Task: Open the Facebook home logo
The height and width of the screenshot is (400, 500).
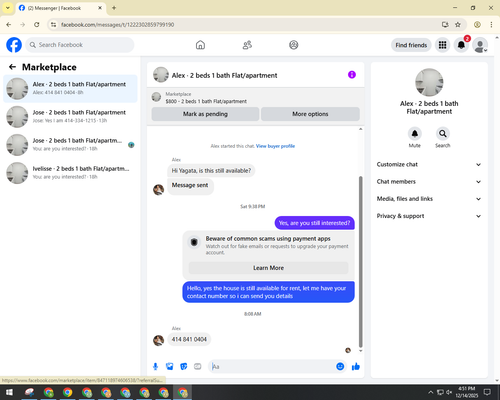Action: 14,45
